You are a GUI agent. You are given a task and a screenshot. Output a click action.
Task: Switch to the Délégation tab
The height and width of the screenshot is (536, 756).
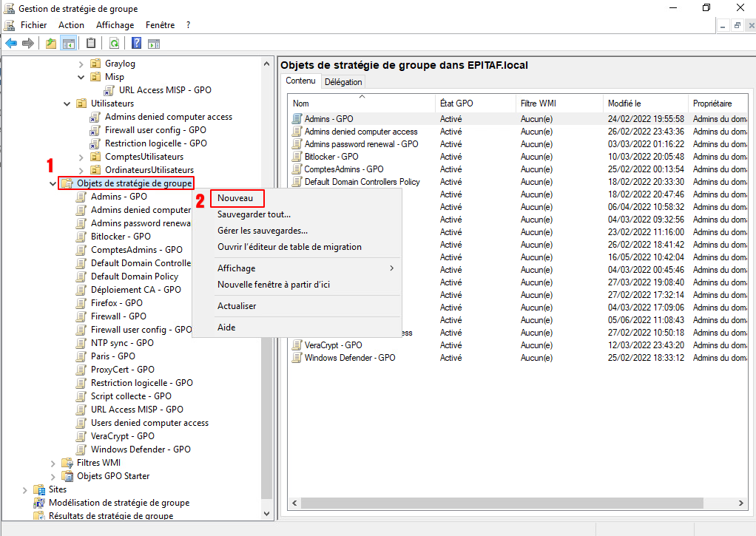pos(343,82)
